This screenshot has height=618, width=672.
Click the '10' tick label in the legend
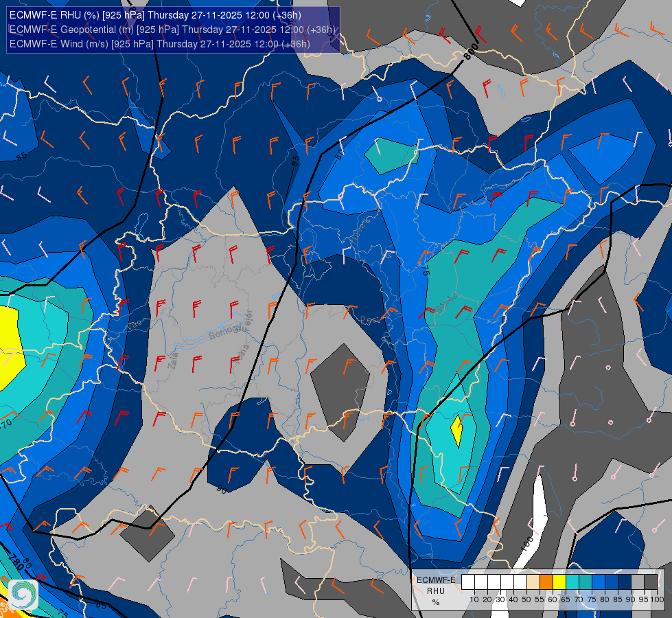474,599
